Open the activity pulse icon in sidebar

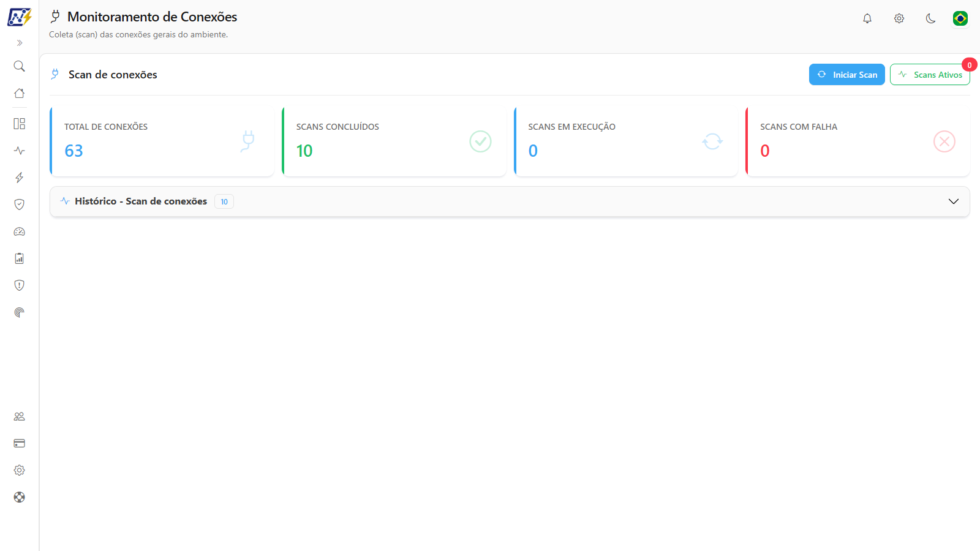click(20, 151)
